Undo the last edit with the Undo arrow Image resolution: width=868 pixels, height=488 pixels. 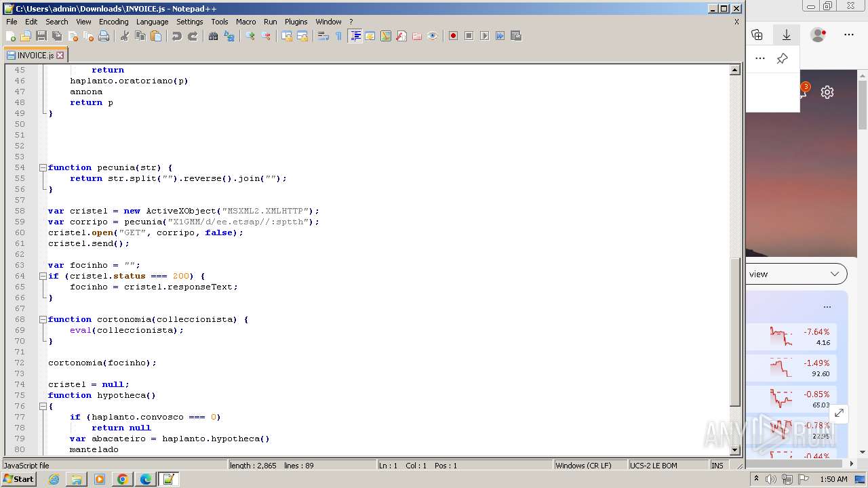[177, 36]
